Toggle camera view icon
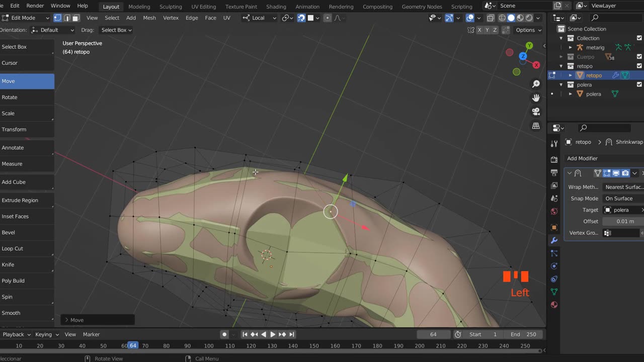 point(536,112)
